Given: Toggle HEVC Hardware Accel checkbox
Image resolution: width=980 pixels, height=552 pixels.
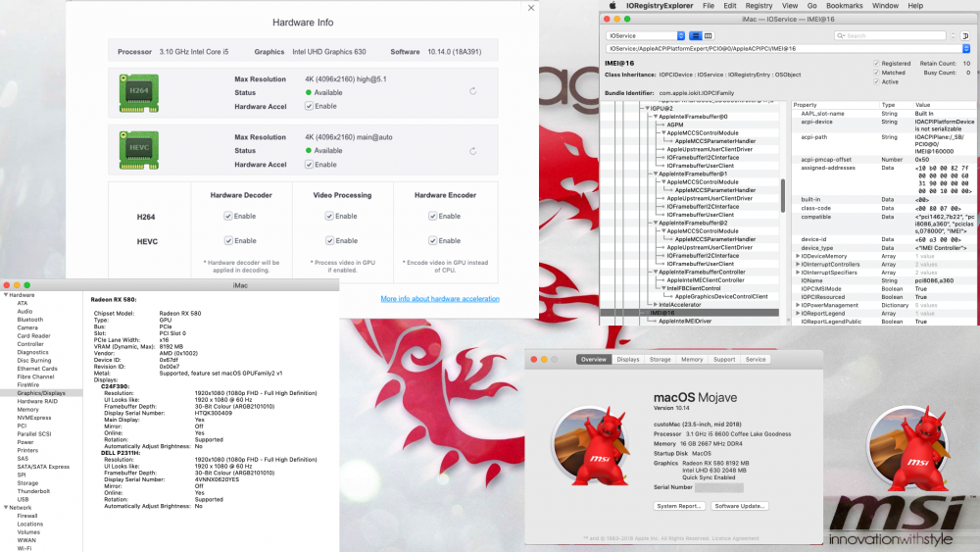Looking at the screenshot, I should pos(309,165).
